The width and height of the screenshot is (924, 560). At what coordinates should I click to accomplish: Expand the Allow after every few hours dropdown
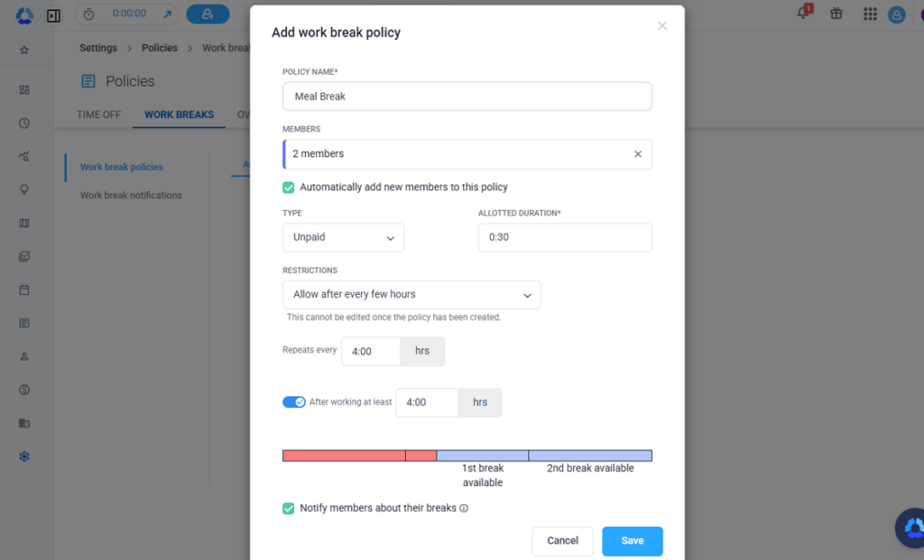pos(411,294)
